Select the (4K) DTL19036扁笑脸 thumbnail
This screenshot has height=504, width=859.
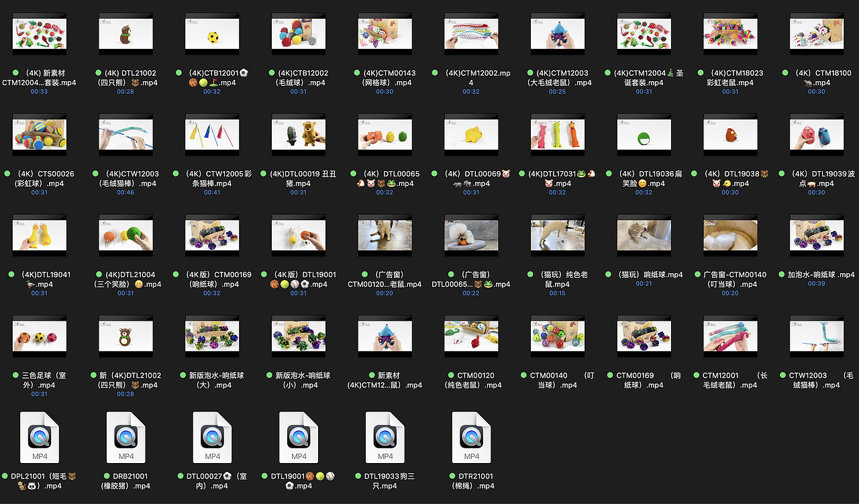[x=644, y=134]
